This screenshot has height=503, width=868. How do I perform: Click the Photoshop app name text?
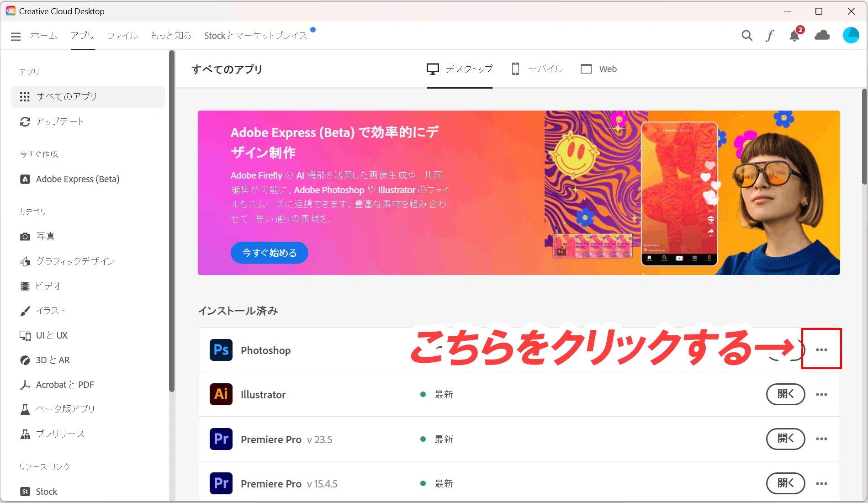(x=266, y=350)
